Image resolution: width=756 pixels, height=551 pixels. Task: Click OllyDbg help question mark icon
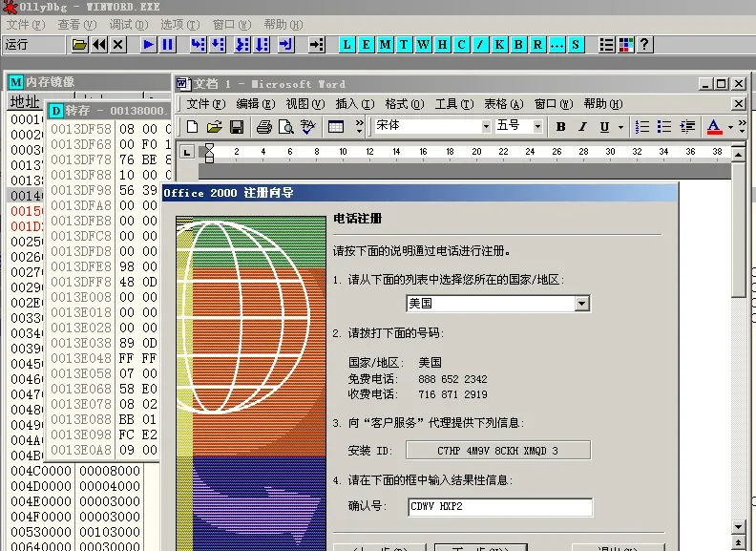pyautogui.click(x=644, y=45)
